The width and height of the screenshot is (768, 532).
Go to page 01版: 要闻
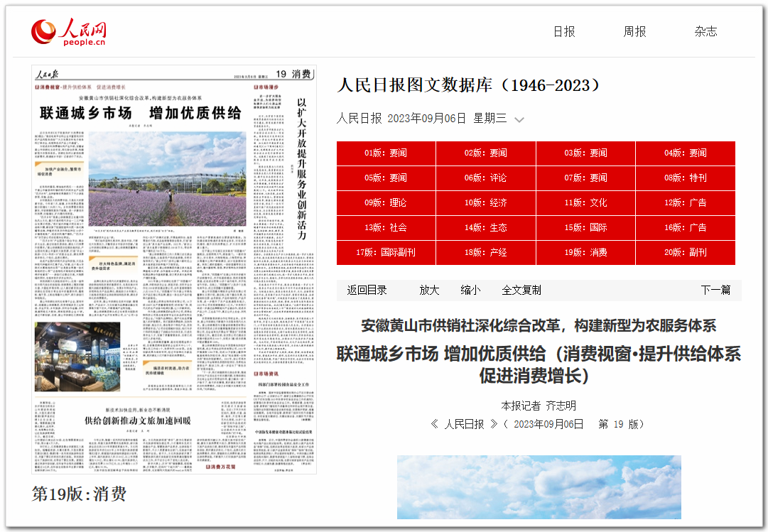pos(386,153)
